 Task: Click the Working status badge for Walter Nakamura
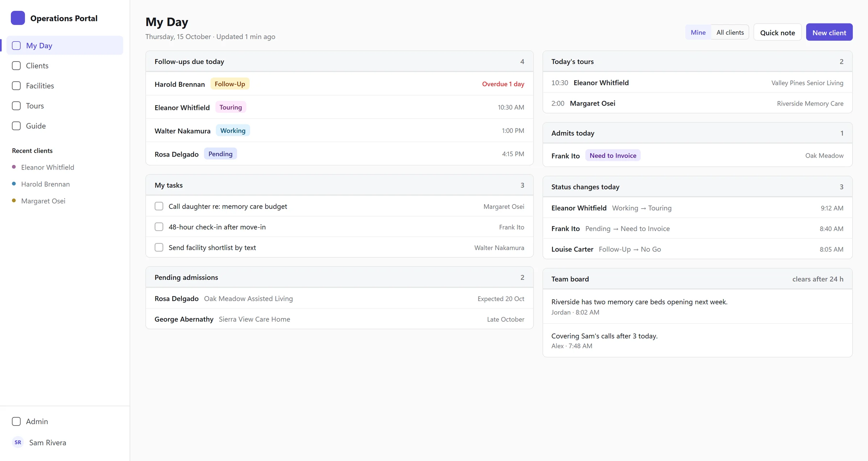coord(233,131)
